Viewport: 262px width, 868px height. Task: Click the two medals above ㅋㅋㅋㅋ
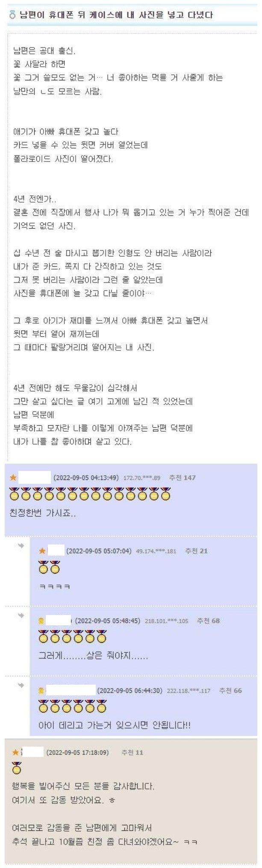click(x=49, y=567)
